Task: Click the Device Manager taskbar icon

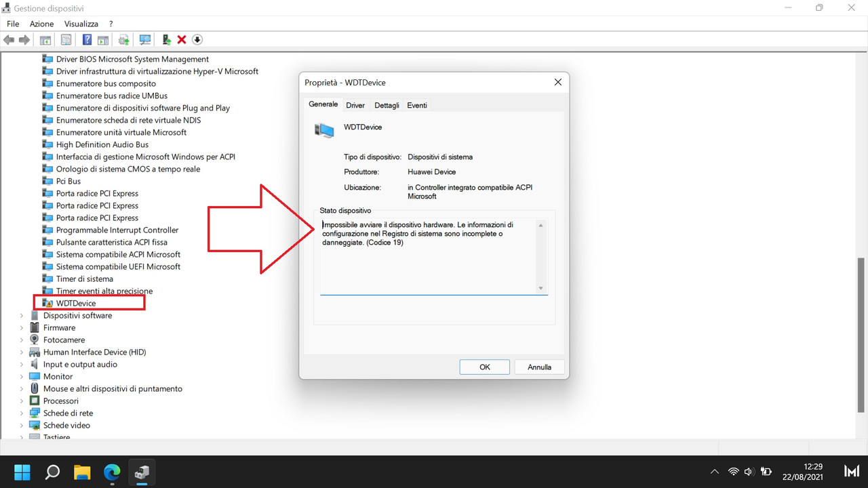Action: pos(142,472)
